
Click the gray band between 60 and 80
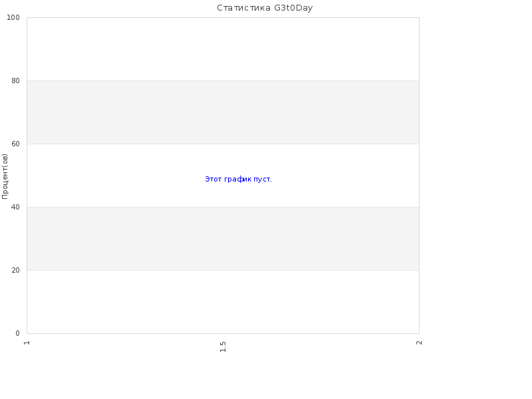click(x=223, y=112)
